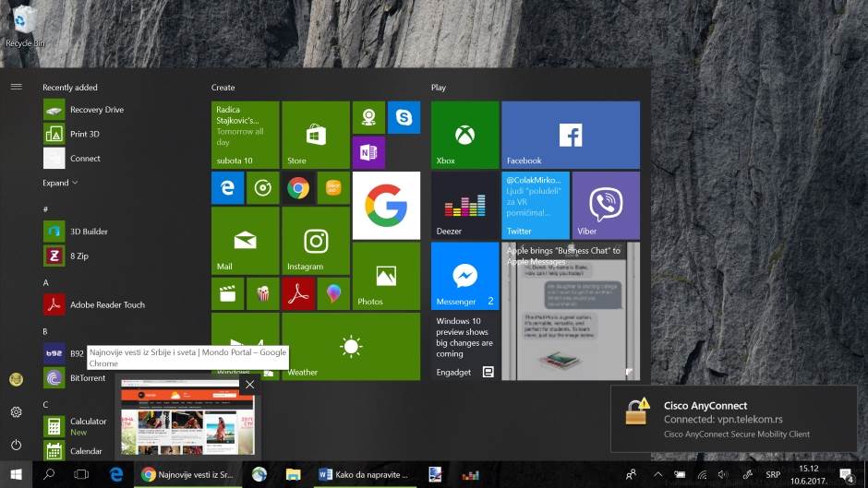Open the Cisco AnyConnect notification
The image size is (868, 488).
click(733, 418)
